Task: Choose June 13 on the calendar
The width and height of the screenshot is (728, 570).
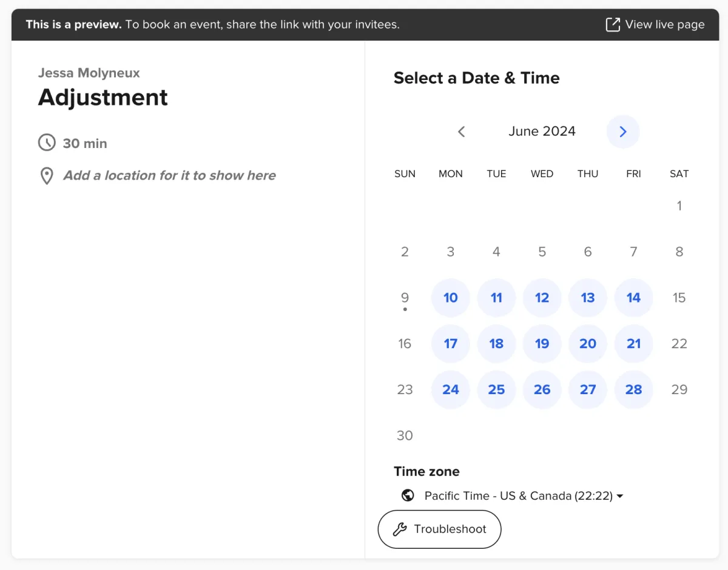Action: tap(588, 298)
